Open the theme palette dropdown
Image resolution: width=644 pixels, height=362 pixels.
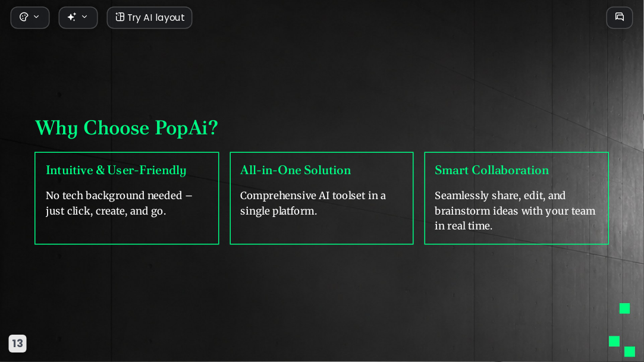pyautogui.click(x=30, y=18)
